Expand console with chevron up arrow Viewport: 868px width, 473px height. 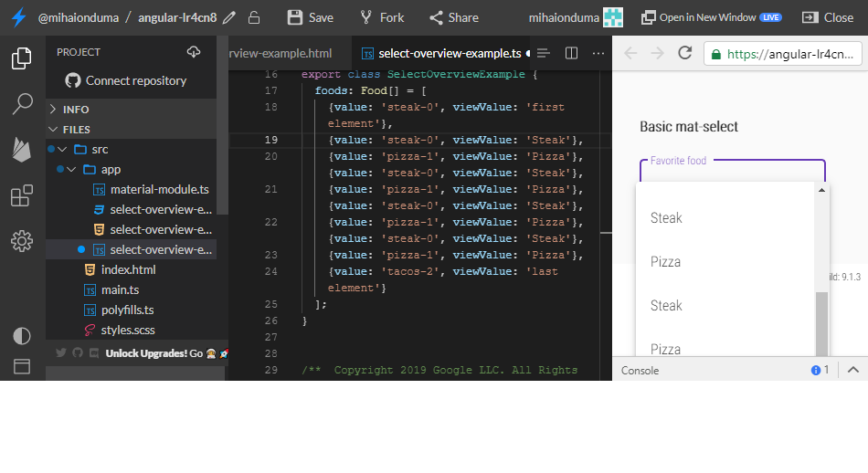pyautogui.click(x=853, y=370)
